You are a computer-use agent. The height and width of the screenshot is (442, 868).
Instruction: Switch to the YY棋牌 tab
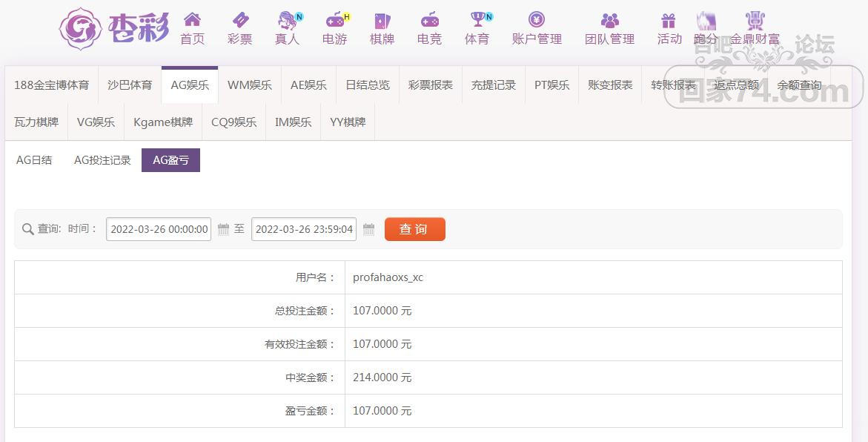(x=348, y=122)
